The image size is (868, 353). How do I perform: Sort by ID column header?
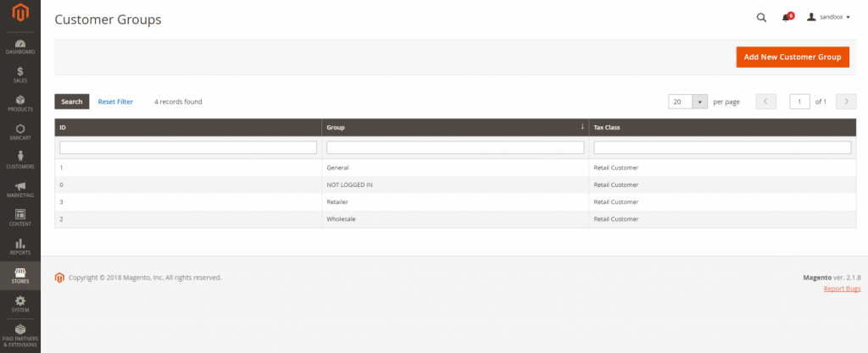(x=188, y=127)
